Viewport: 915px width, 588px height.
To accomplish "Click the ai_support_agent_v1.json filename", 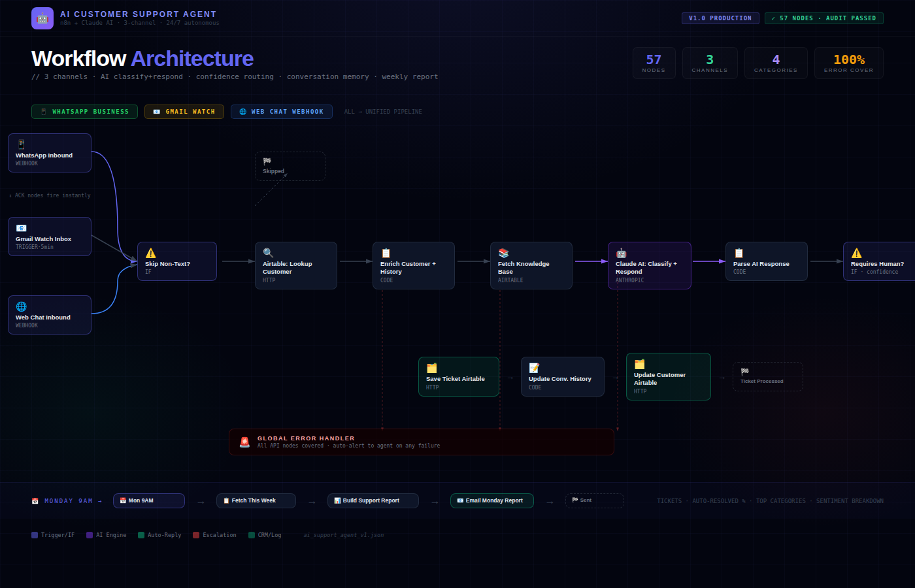I will 344,535.
